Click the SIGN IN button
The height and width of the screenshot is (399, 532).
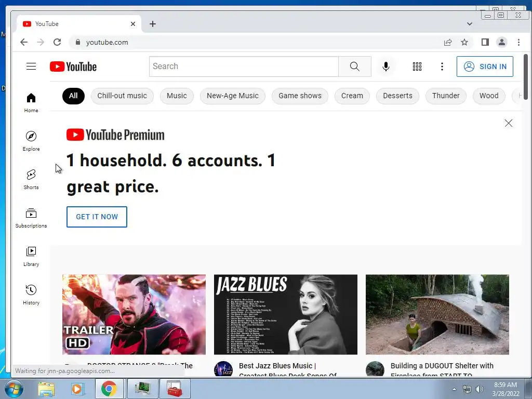click(x=485, y=66)
